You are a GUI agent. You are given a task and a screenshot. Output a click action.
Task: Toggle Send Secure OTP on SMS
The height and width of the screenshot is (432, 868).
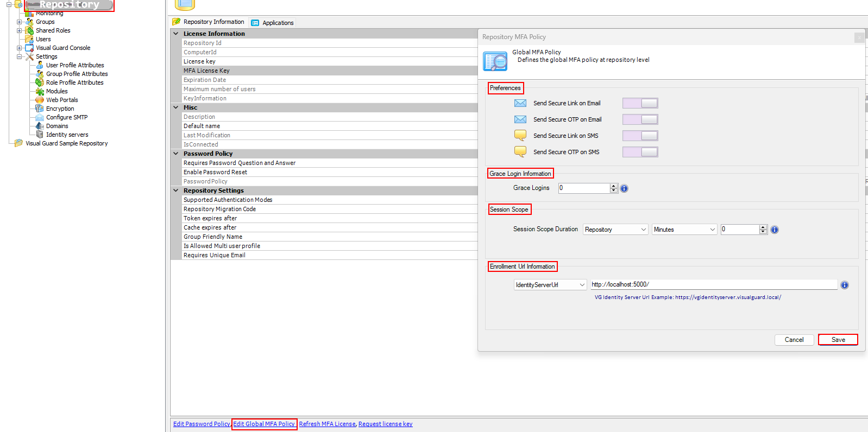(x=640, y=152)
